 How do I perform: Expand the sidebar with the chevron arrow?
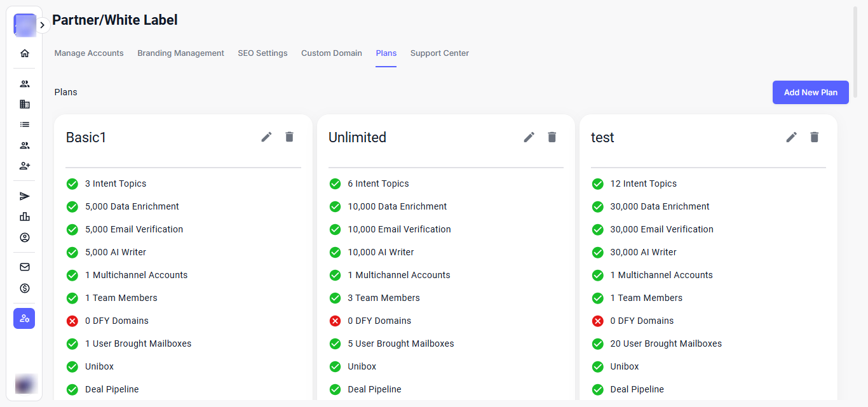[43, 25]
